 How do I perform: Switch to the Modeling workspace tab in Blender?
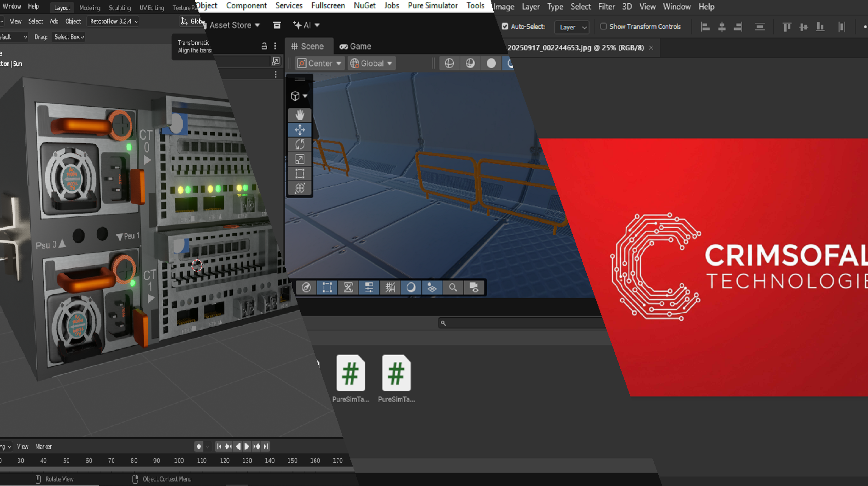90,8
